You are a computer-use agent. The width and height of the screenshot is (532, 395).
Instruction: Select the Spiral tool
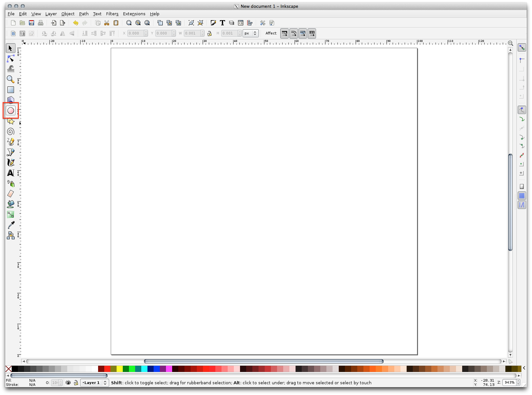11,132
